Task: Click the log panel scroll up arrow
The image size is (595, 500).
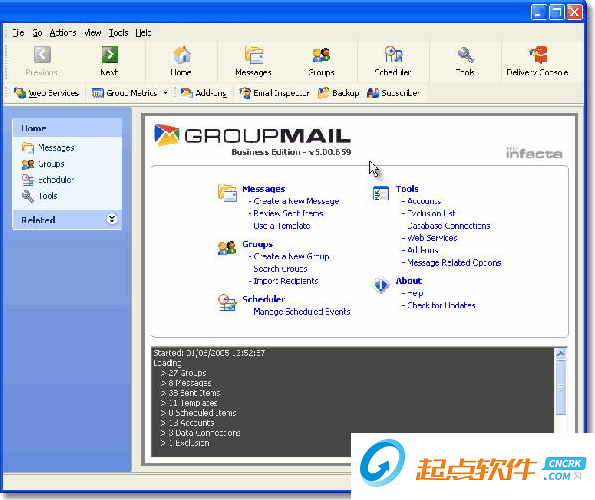Action: pos(560,354)
